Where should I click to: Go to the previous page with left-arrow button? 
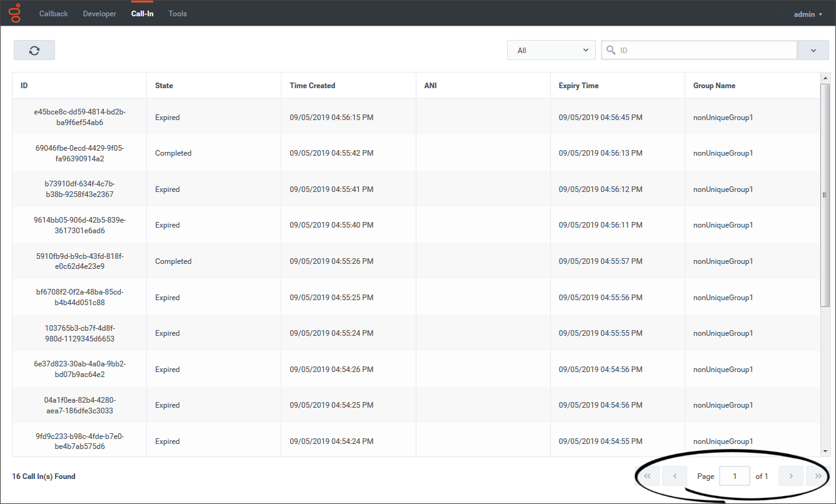[x=674, y=476]
